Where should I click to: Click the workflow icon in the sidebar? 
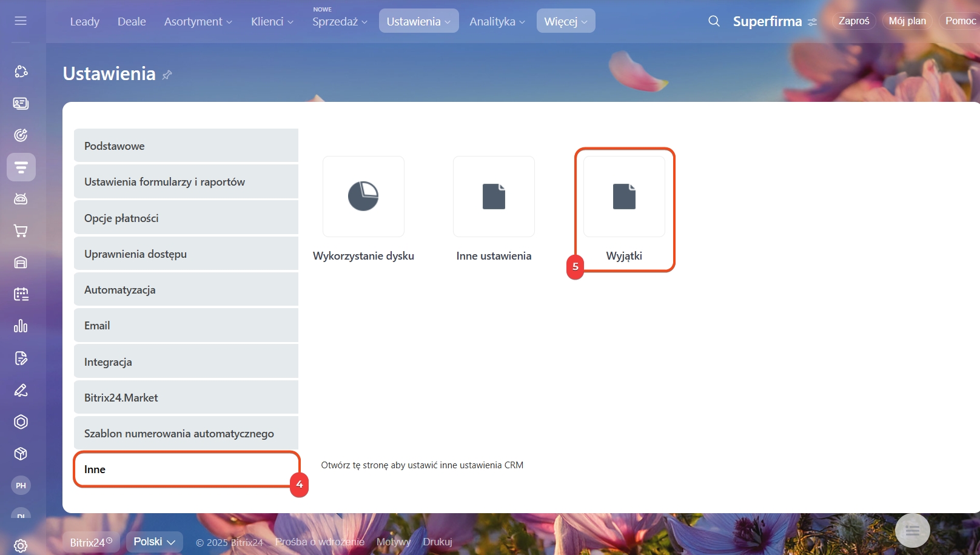pyautogui.click(x=21, y=72)
